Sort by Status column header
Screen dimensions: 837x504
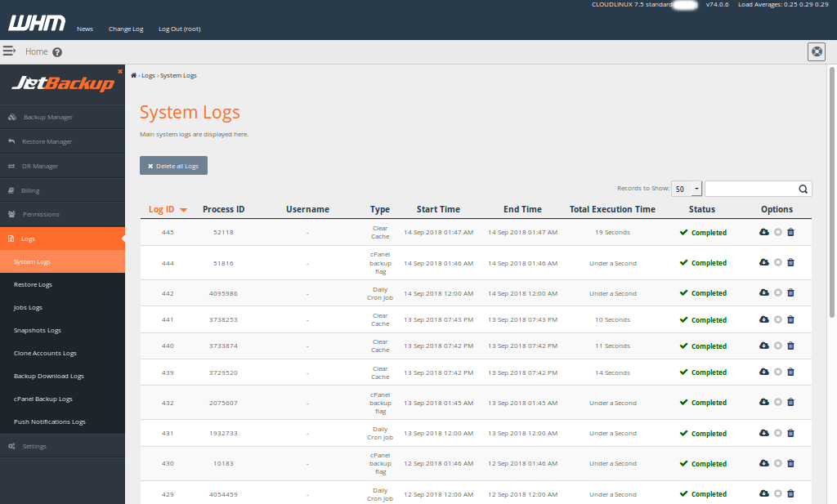point(702,210)
